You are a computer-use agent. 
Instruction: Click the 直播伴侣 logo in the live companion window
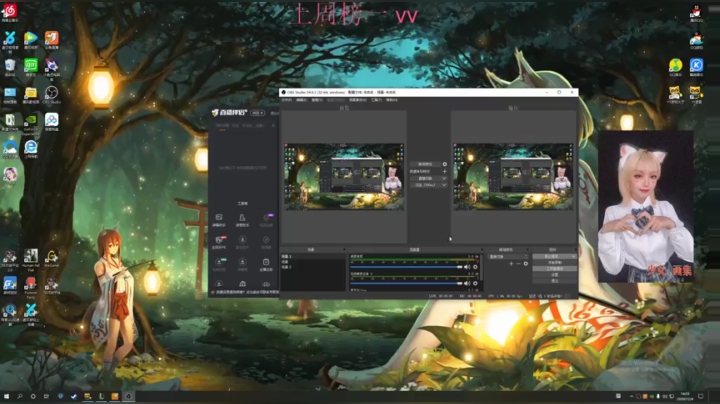(x=229, y=112)
